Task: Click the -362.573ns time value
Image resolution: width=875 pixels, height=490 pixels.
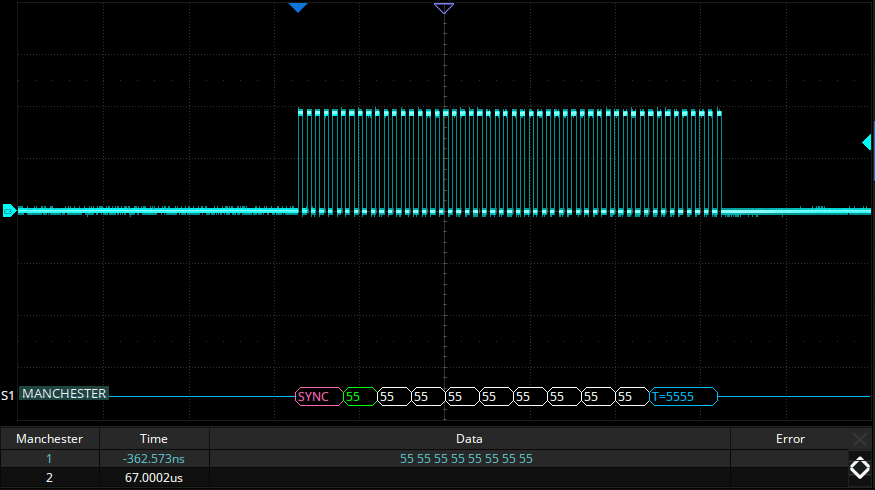Action: (154, 459)
